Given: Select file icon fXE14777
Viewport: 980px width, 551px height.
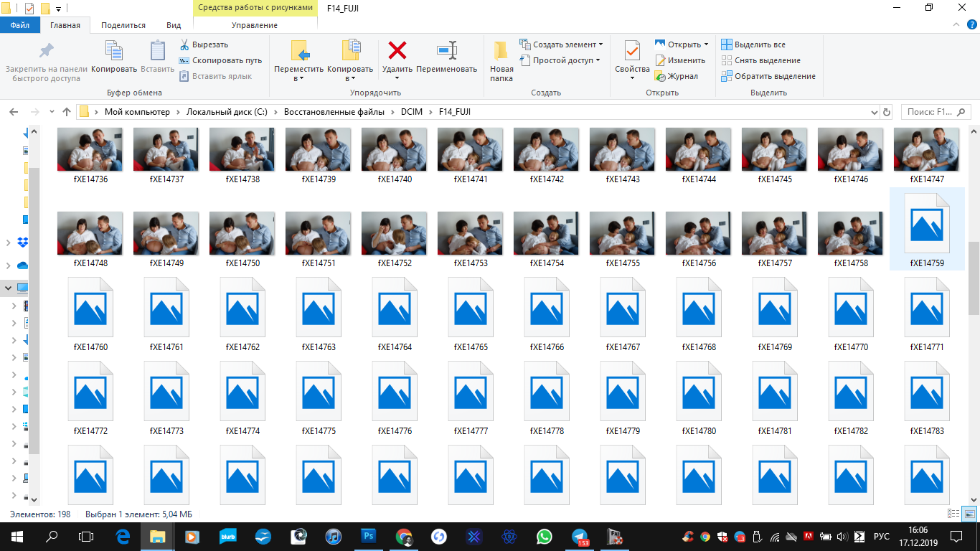Looking at the screenshot, I should point(471,391).
